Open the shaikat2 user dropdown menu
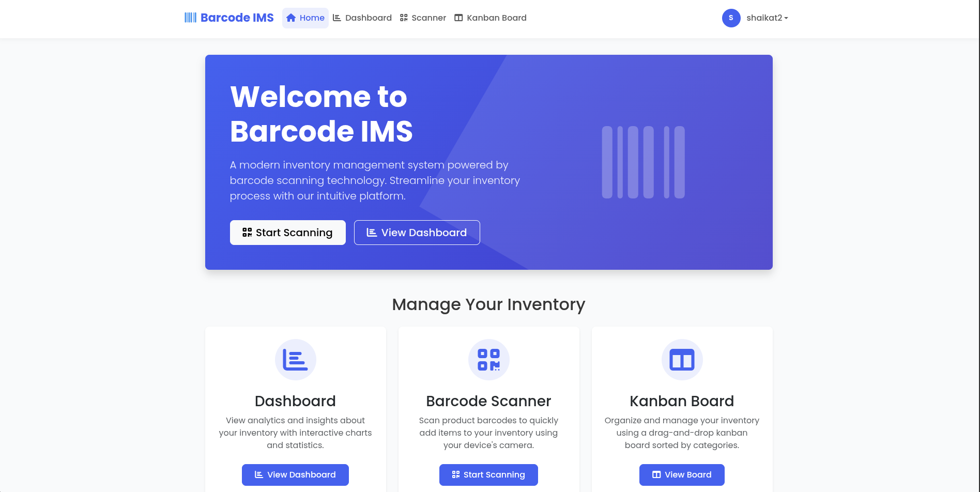The image size is (980, 492). [x=764, y=18]
